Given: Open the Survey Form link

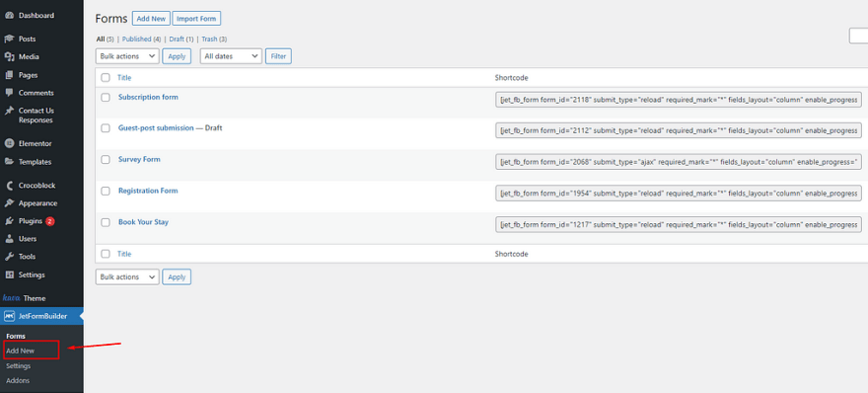Looking at the screenshot, I should coord(139,160).
